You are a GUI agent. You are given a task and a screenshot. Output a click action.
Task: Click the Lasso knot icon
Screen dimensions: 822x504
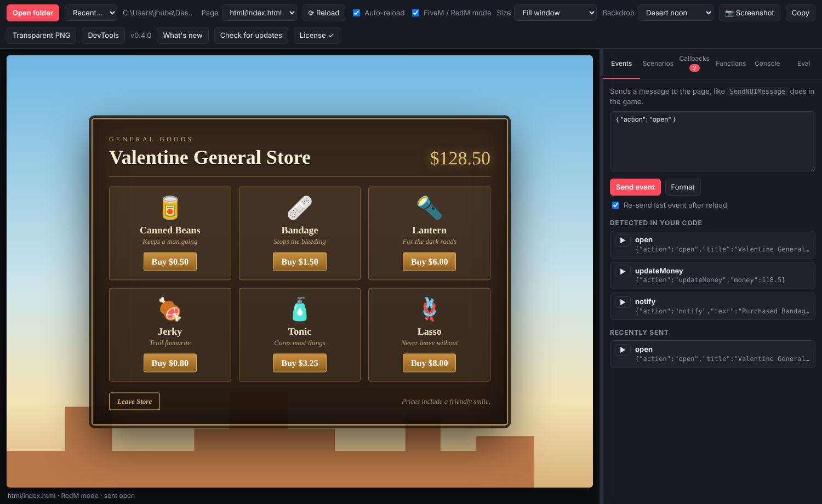point(429,310)
